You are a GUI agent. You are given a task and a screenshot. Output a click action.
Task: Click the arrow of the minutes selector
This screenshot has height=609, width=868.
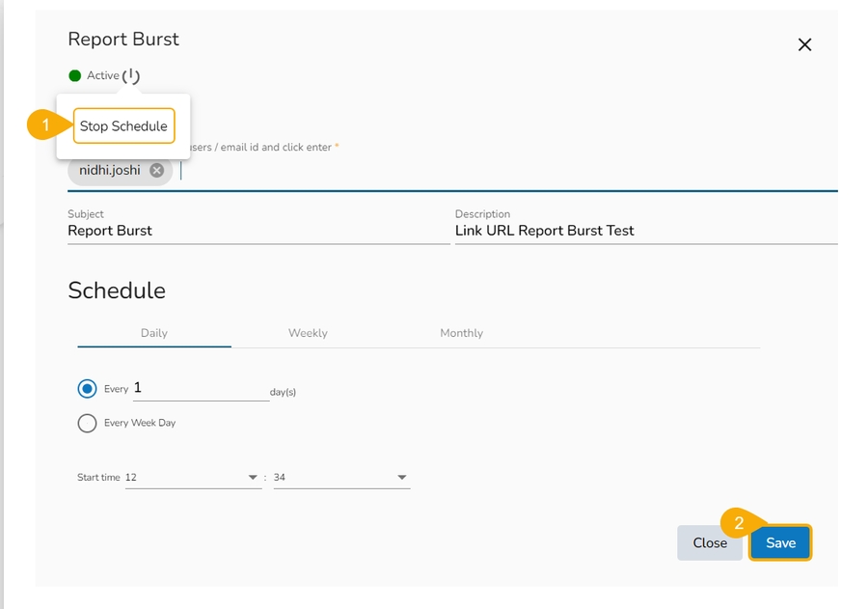[x=402, y=478]
